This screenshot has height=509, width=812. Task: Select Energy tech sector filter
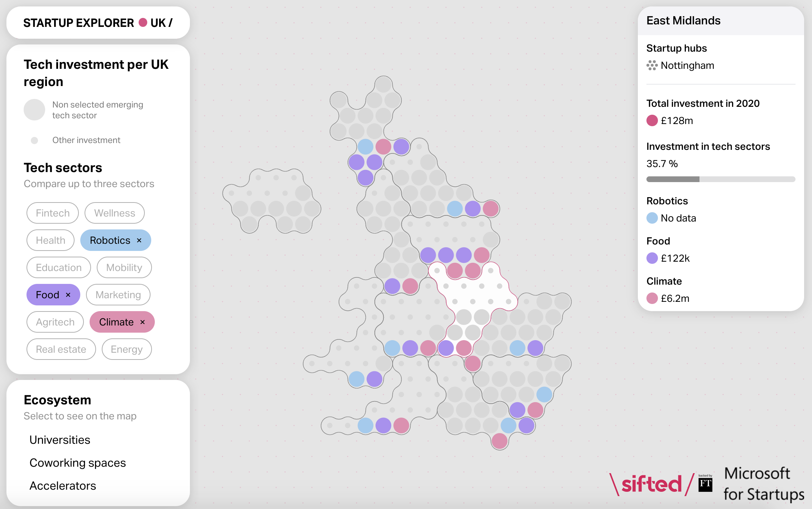126,349
